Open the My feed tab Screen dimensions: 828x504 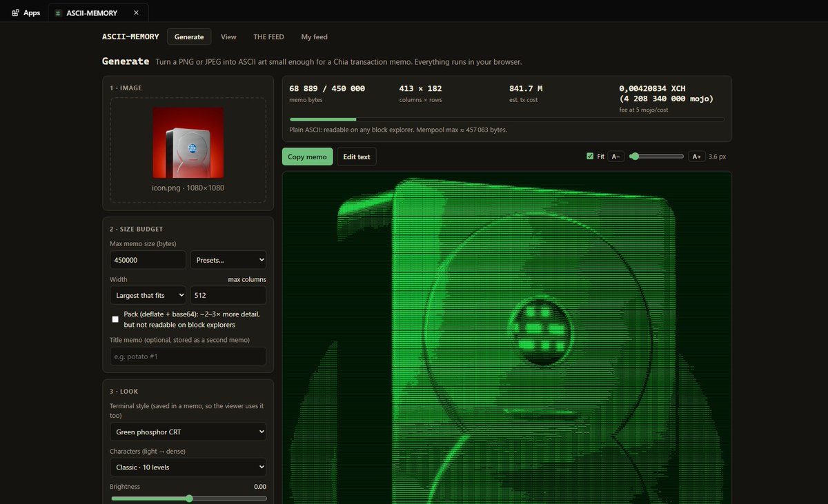315,37
